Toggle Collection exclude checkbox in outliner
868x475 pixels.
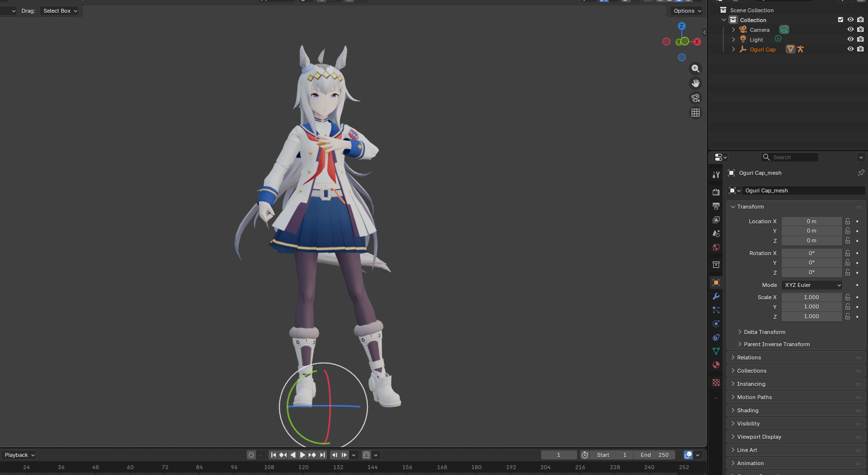click(841, 20)
